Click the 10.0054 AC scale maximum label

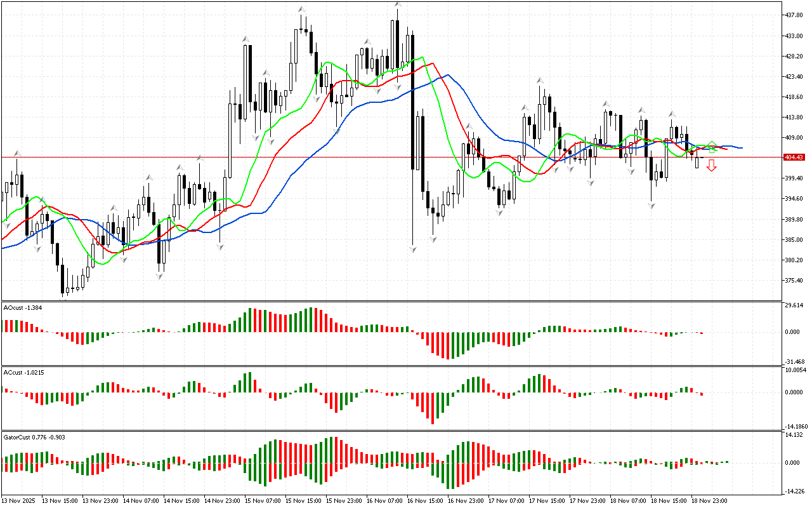[796, 370]
